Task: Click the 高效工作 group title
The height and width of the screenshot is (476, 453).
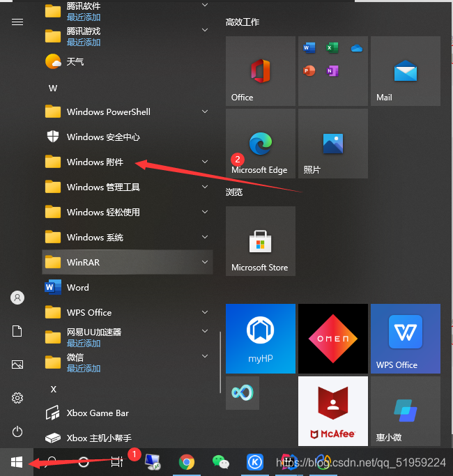Action: (x=243, y=22)
